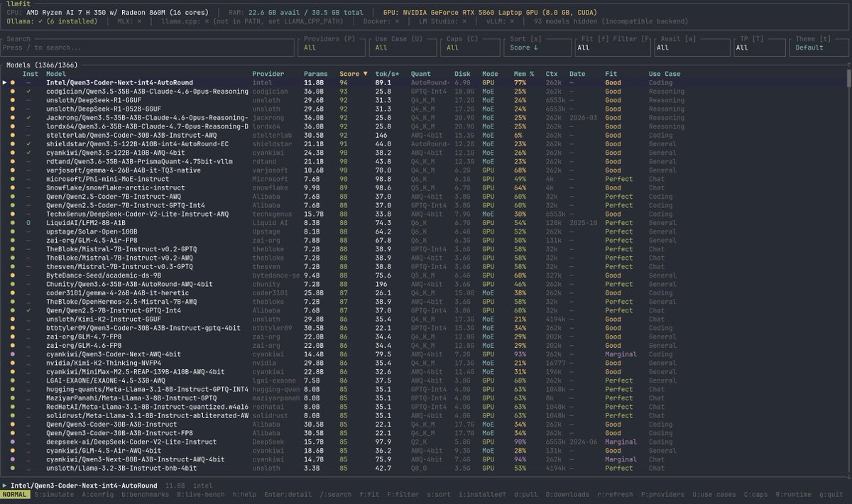Click the Params column header
This screenshot has height=504, width=852.
click(x=315, y=74)
